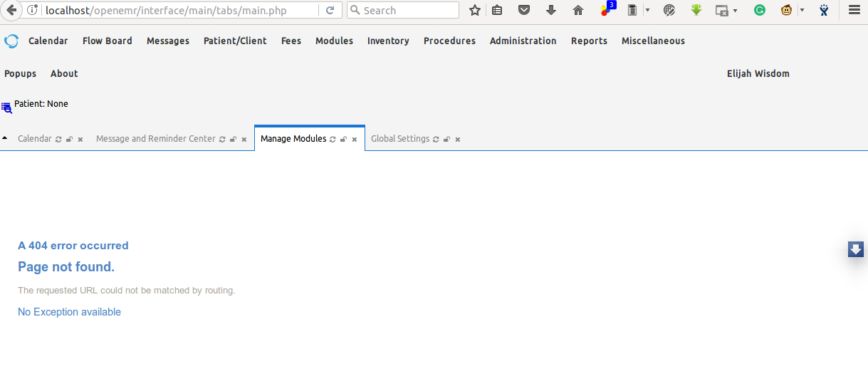Screen dimensions: 868x391
Task: Close the Calendar tab
Action: 80,140
